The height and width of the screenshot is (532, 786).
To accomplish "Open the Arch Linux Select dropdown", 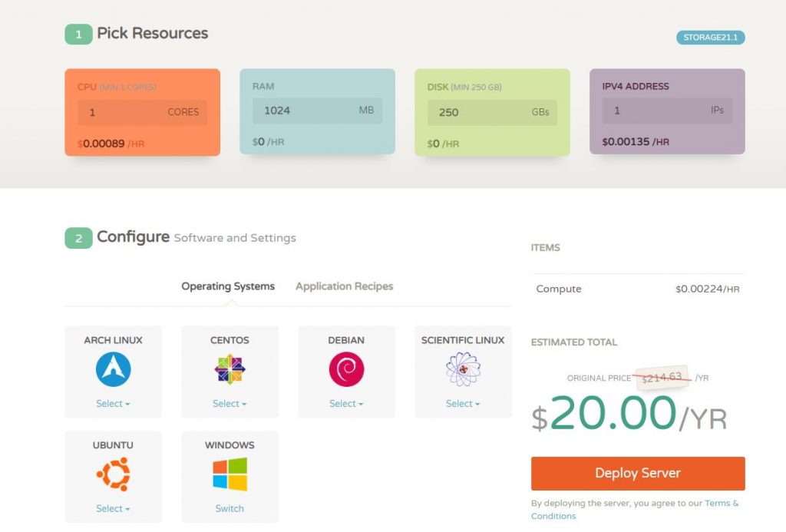I will [x=113, y=404].
